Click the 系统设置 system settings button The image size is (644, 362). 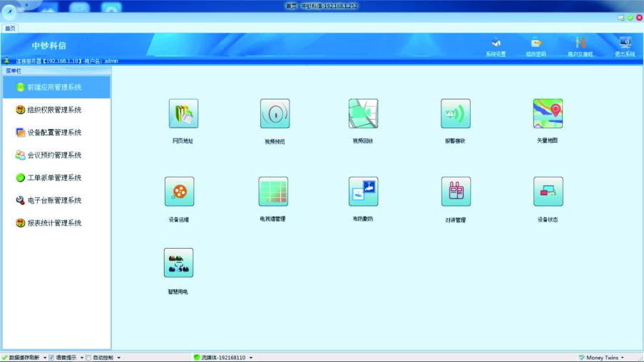[496, 47]
